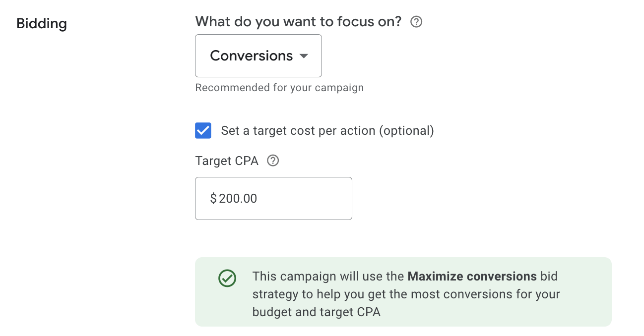Click the help circle above the Conversions selector
The height and width of the screenshot is (336, 644).
tap(416, 21)
